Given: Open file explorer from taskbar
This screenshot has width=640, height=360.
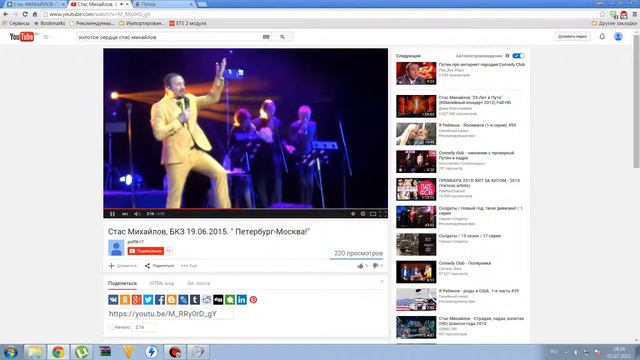Looking at the screenshot, I should point(35,352).
